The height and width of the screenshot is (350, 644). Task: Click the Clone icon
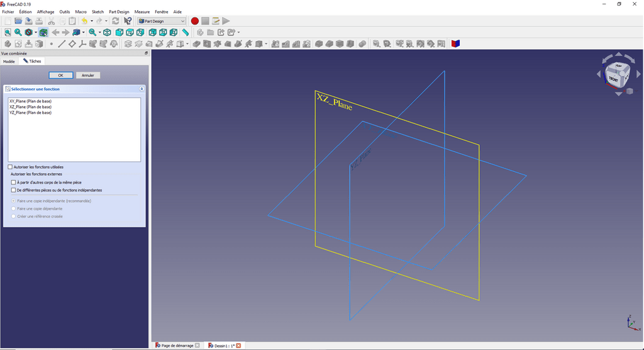tap(114, 43)
